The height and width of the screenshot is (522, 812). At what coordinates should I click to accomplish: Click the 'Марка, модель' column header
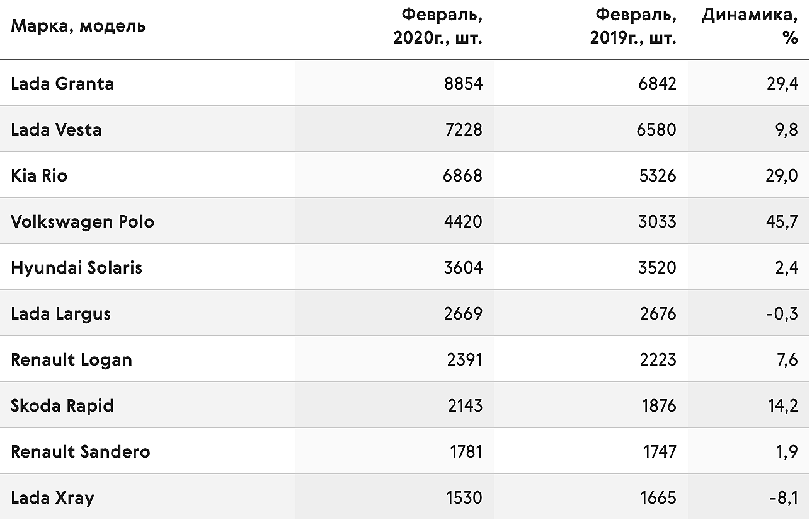[x=78, y=26]
